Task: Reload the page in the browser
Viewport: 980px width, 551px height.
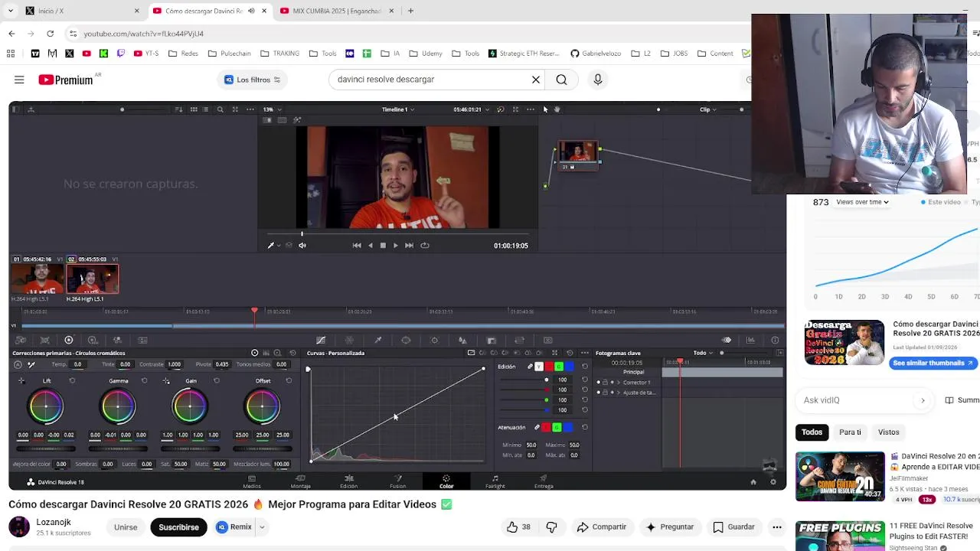Action: (x=50, y=34)
